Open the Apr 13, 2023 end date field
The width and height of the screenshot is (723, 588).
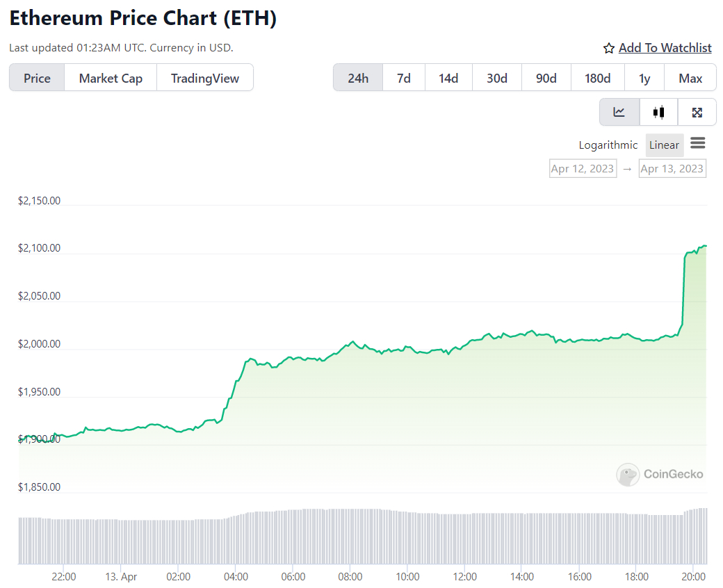(x=672, y=168)
